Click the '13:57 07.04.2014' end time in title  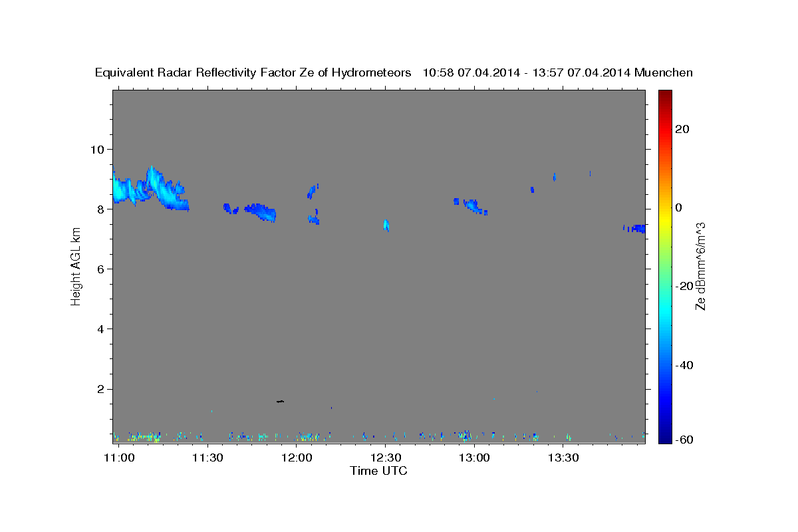(582, 73)
